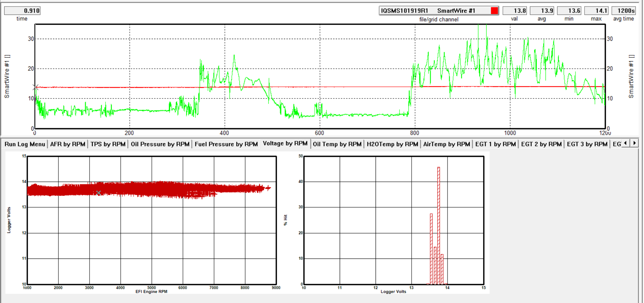The image size is (644, 303).
Task: Click the val readout showing 13.8
Action: [x=515, y=11]
